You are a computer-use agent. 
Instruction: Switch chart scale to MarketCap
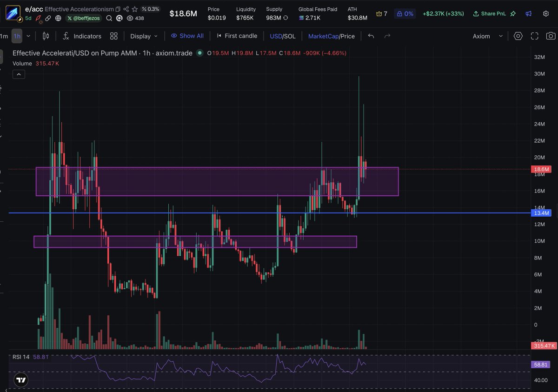point(323,36)
